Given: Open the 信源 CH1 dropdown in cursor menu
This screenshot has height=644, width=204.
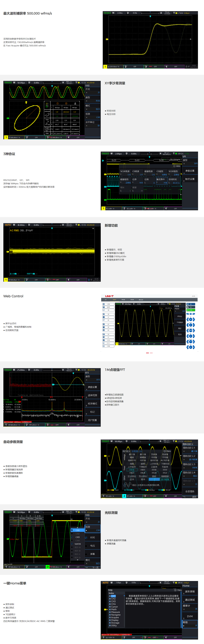Looking at the screenshot, I should (x=92, y=530).
